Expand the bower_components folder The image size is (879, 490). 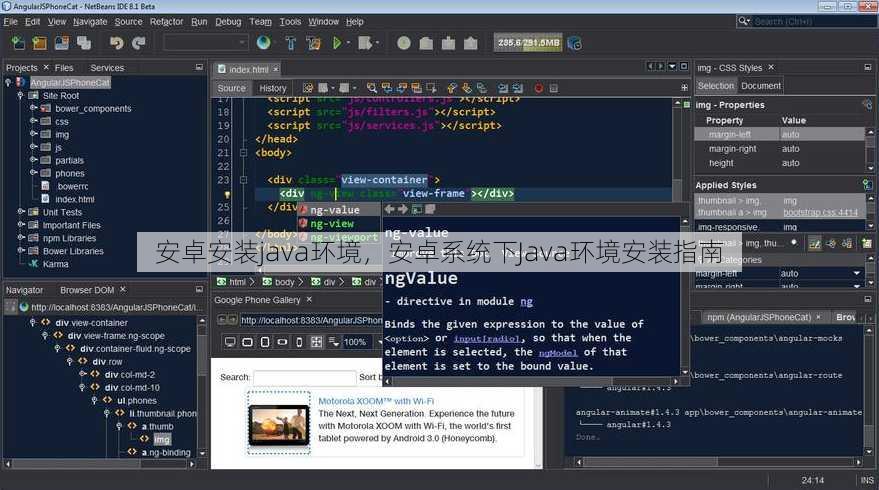point(33,108)
